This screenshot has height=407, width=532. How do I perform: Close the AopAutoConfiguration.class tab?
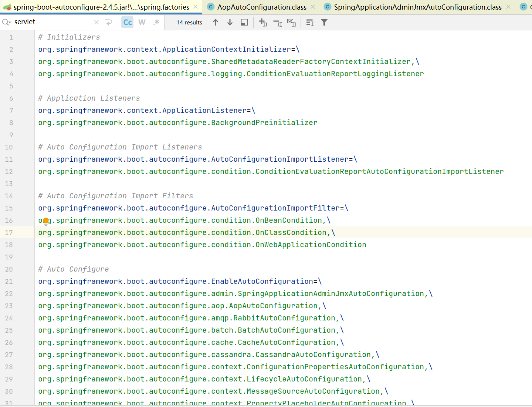pos(313,7)
